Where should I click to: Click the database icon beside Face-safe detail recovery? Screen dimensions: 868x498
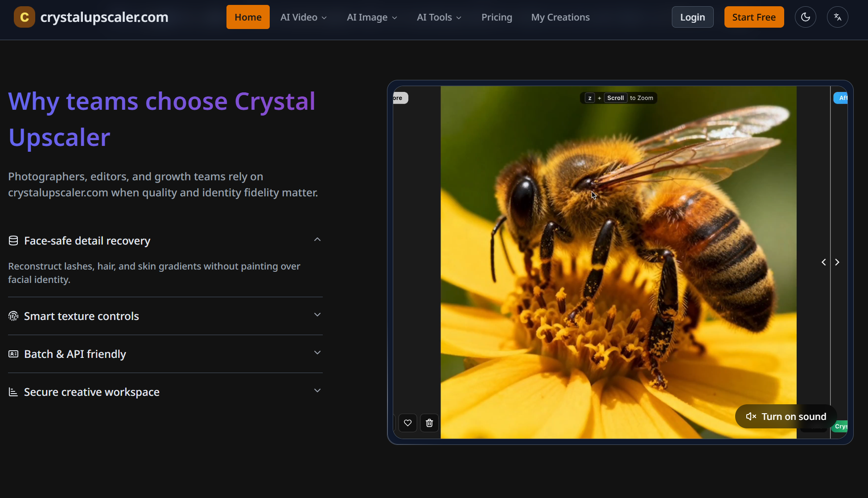point(13,240)
